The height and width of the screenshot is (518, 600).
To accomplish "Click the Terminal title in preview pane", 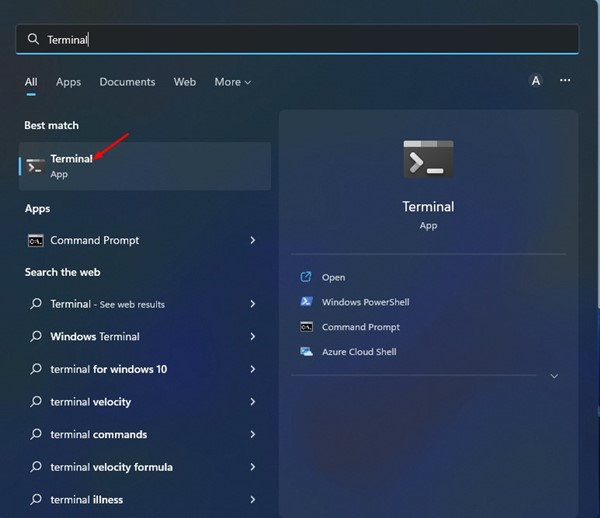I will [x=428, y=207].
